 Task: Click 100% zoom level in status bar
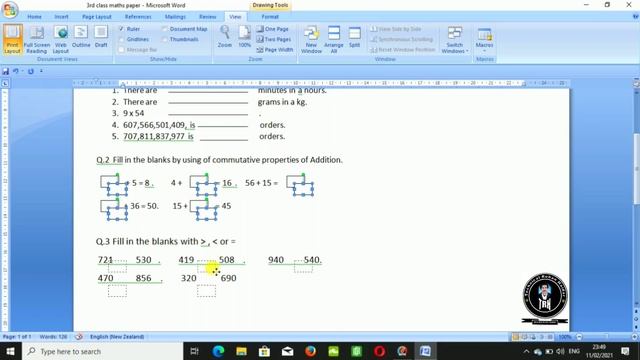[x=565, y=337]
